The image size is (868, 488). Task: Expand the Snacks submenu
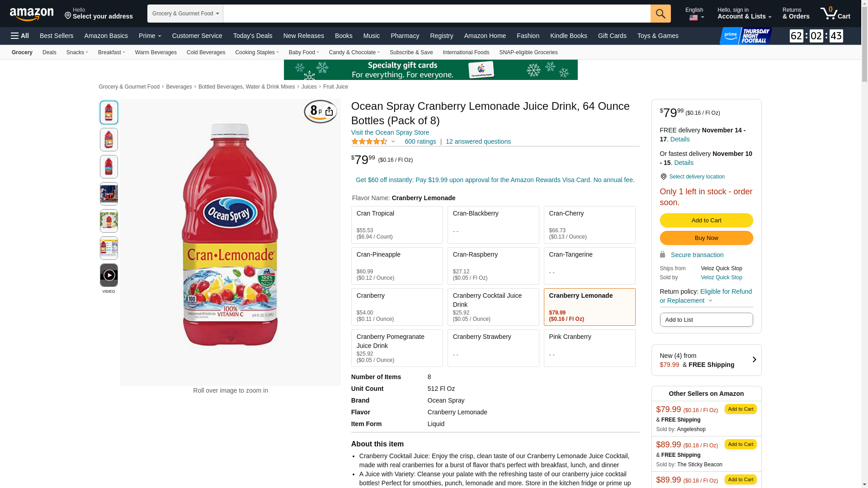coord(77,52)
